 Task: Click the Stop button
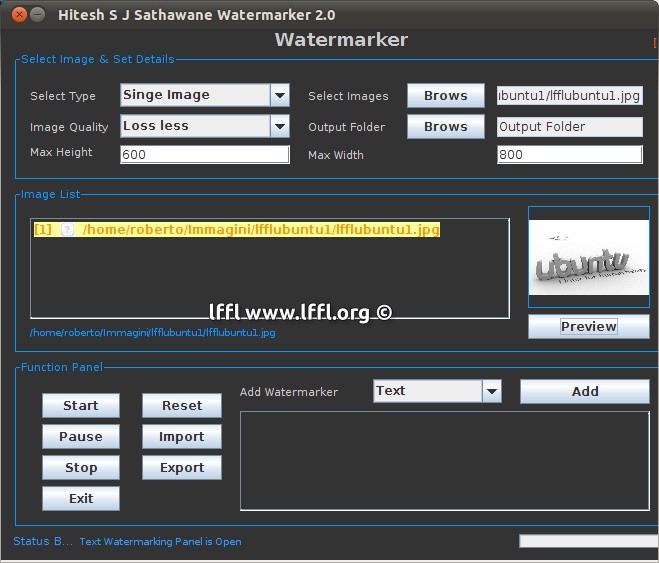coord(81,468)
